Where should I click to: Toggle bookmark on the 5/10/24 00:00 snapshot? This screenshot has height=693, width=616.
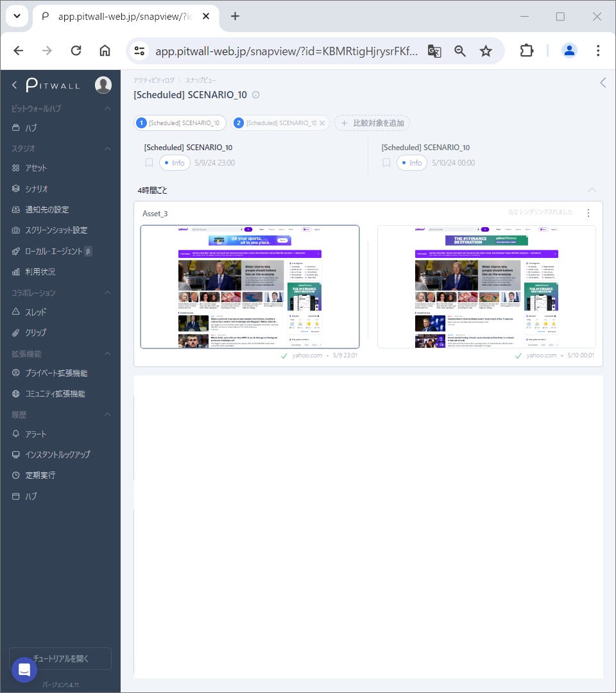tap(386, 163)
